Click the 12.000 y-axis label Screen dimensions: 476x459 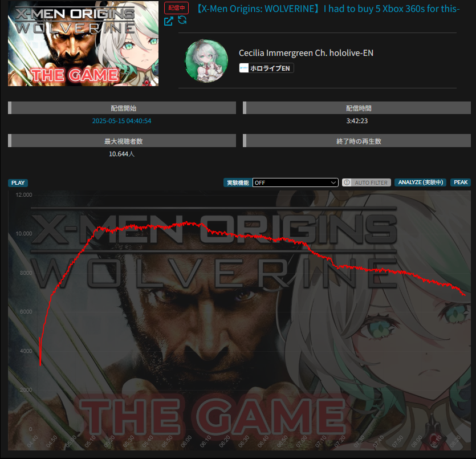tap(24, 194)
